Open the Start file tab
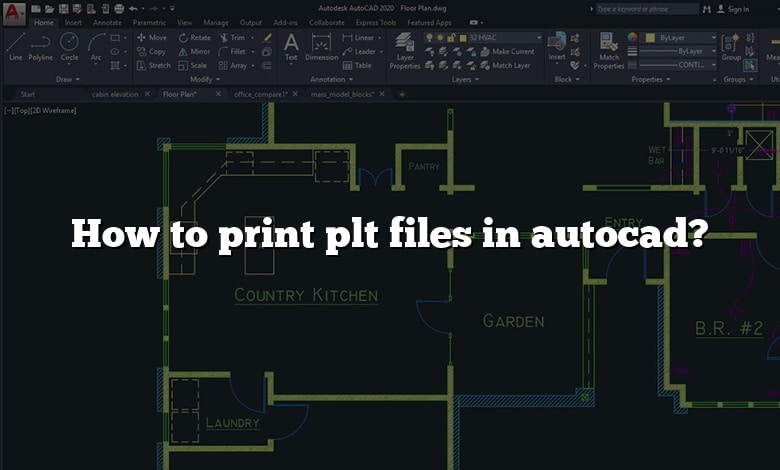Screen dimensions: 780x470 tap(28, 94)
